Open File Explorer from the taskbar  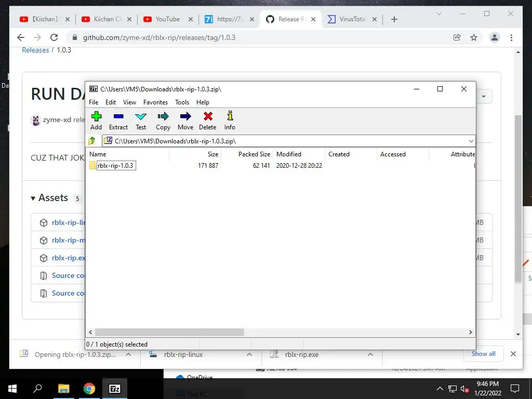pyautogui.click(x=63, y=389)
